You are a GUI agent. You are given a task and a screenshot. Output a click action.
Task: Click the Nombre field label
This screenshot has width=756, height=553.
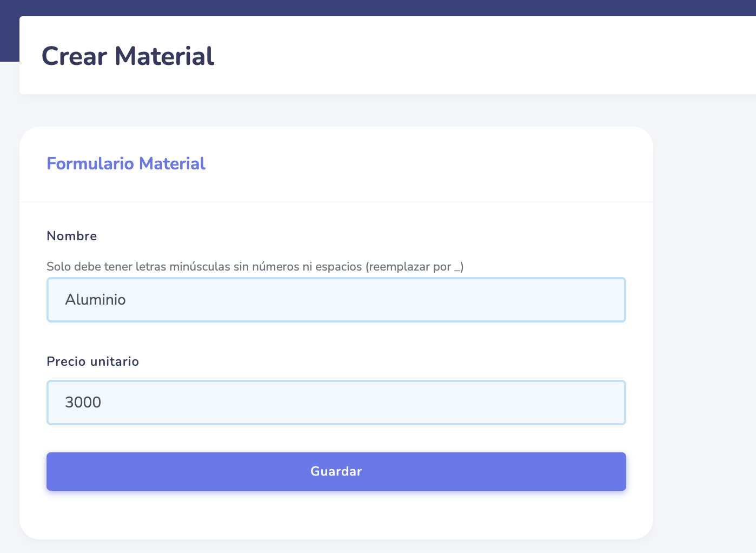click(72, 236)
